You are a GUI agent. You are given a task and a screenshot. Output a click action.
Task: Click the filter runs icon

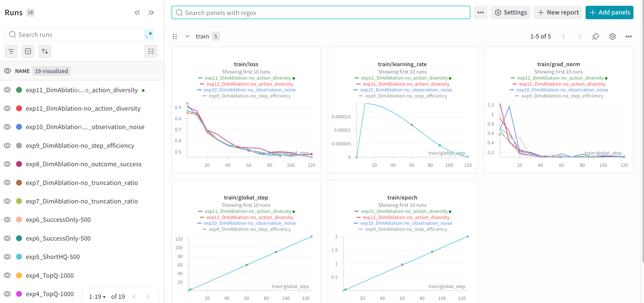11,51
